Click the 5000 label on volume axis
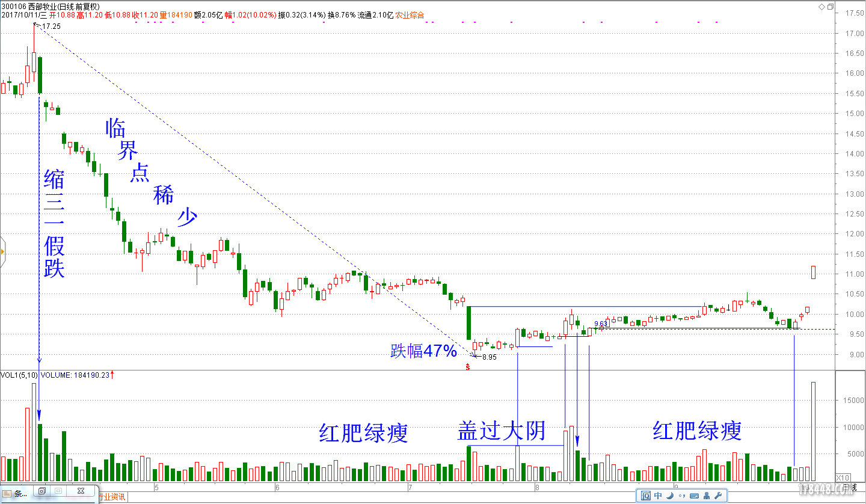This screenshot has height=504, width=866. (856, 454)
